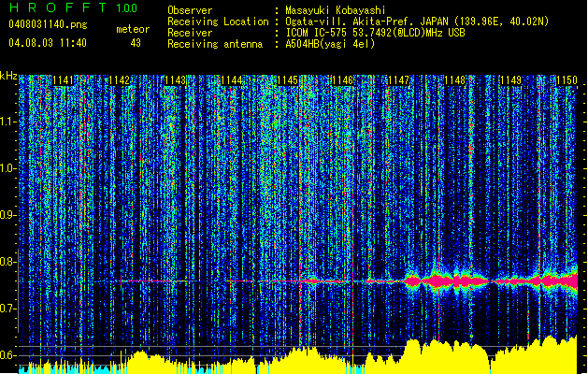The width and height of the screenshot is (588, 374).
Task: Click the 1145 time marker
Action: (287, 80)
